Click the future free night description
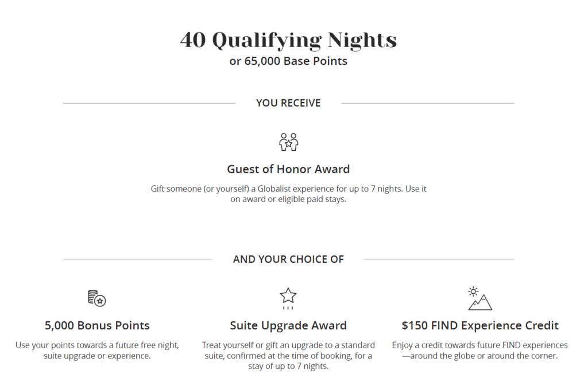 [x=97, y=350]
